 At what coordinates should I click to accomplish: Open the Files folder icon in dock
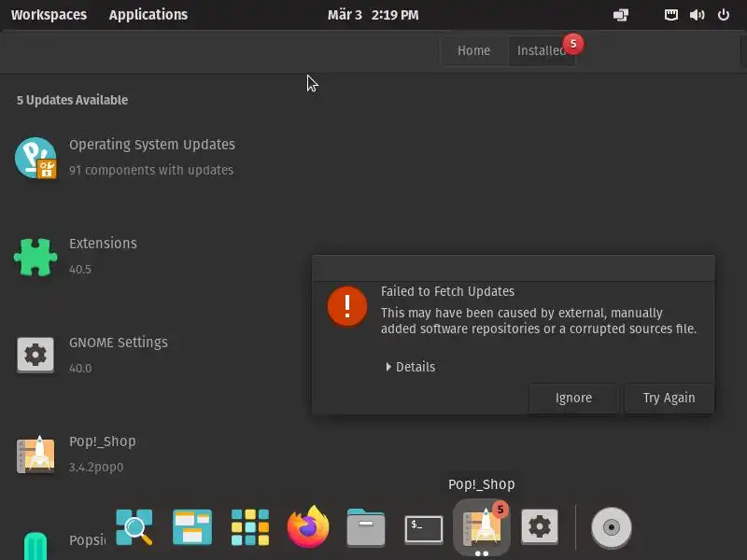[x=366, y=527]
